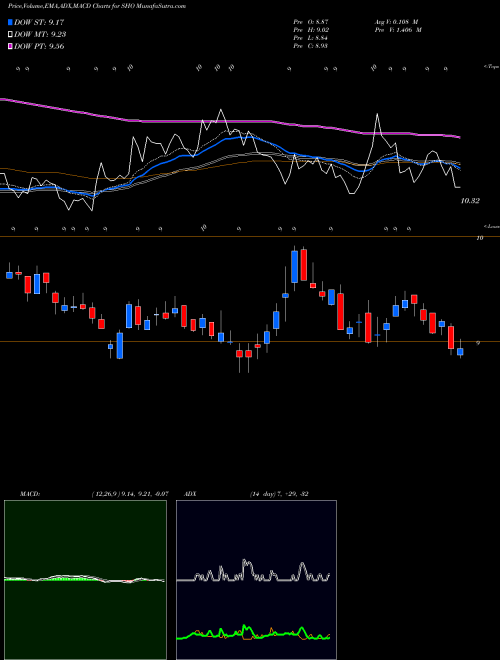
Task: Click the white DOW MT legend swatch
Action: [x=10, y=35]
